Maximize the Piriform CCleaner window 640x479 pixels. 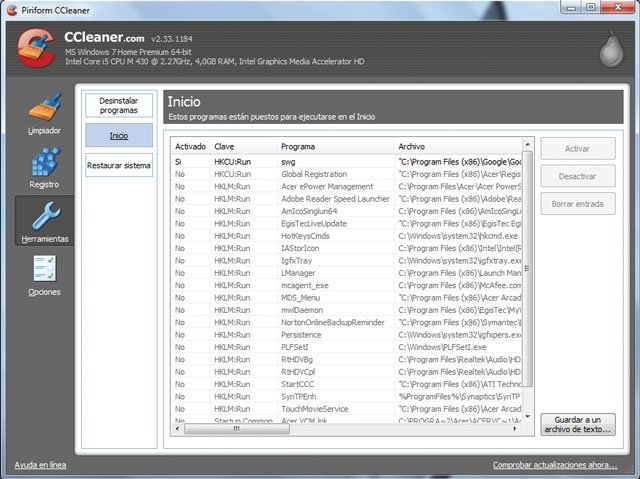(x=591, y=7)
